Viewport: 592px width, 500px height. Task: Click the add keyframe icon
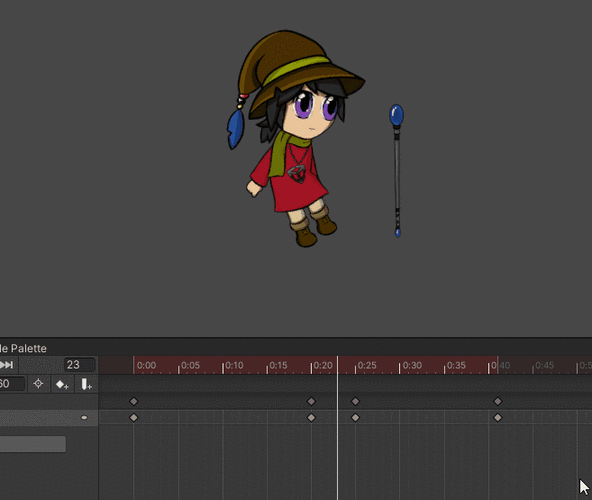[x=62, y=384]
